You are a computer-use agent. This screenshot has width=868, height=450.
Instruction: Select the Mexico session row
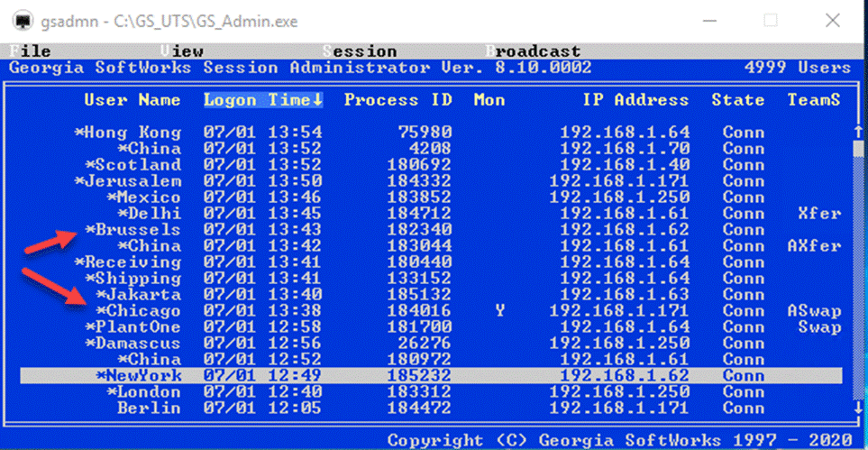[x=431, y=197]
